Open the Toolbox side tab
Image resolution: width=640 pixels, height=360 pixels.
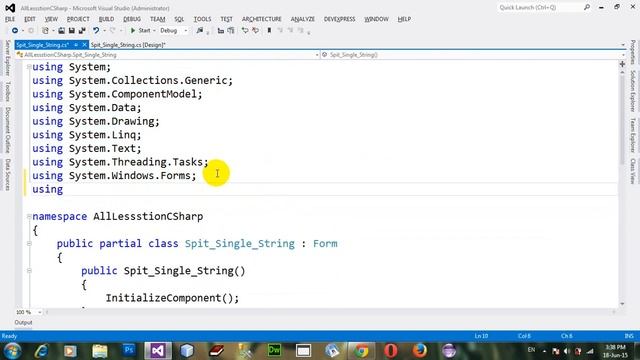pos(7,91)
